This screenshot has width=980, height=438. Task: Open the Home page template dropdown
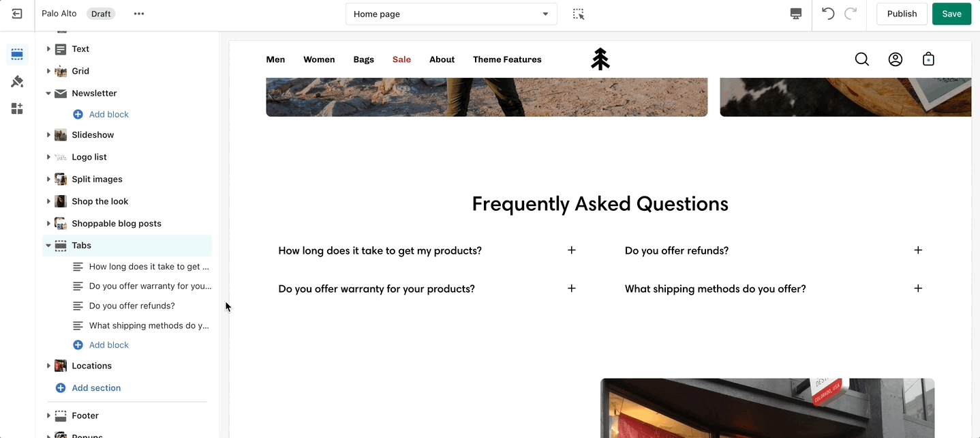[451, 14]
